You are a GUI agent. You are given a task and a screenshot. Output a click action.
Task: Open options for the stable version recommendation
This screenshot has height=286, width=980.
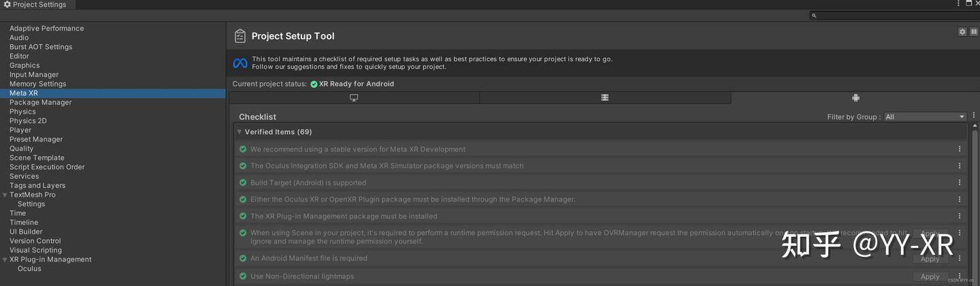point(960,149)
